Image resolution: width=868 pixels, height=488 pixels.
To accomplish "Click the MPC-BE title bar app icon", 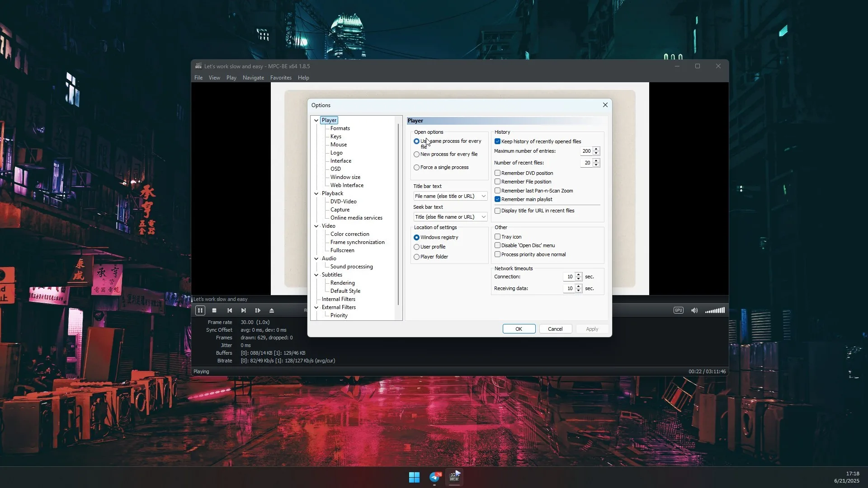I will click(198, 66).
